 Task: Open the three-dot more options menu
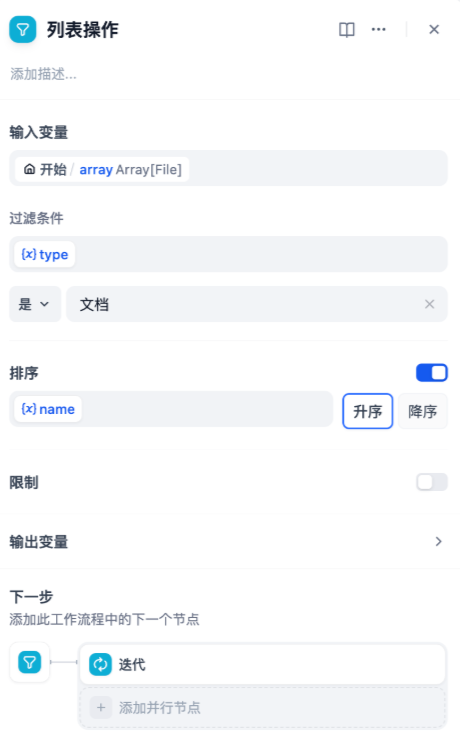point(379,29)
